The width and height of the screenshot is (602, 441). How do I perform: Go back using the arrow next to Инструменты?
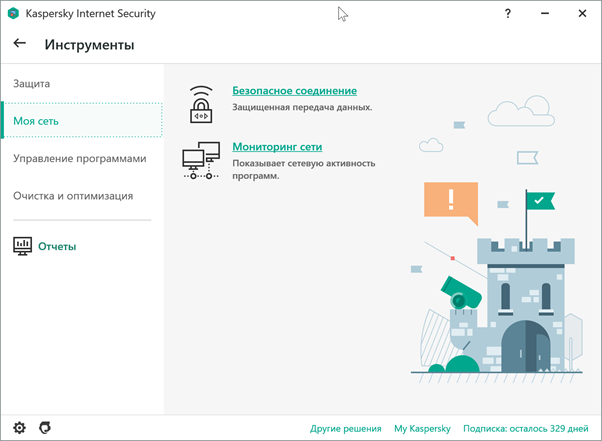pyautogui.click(x=20, y=43)
